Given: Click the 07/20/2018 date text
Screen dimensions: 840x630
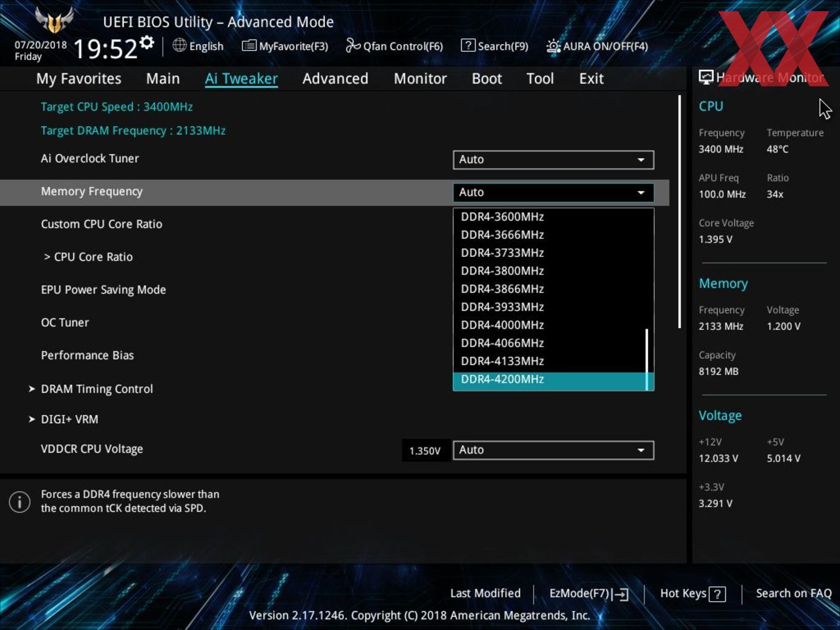Looking at the screenshot, I should tap(41, 45).
